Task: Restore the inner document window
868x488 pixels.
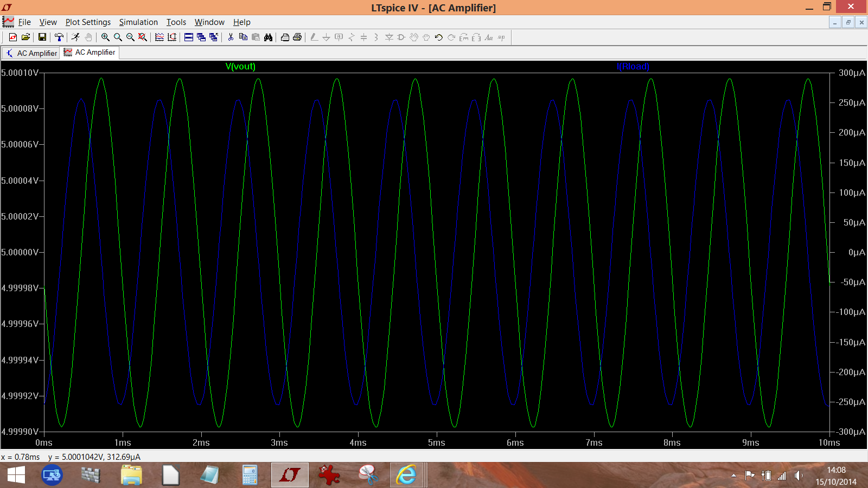Action: pos(848,22)
